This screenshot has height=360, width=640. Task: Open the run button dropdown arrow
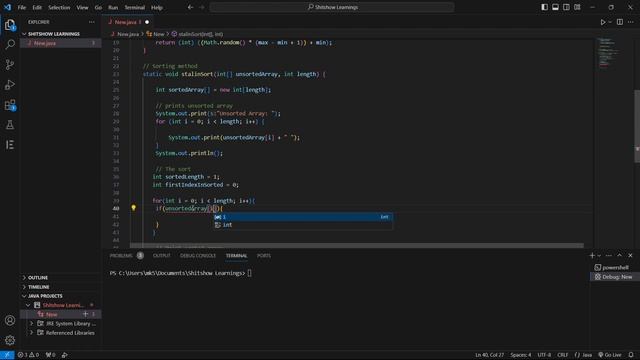610,22
